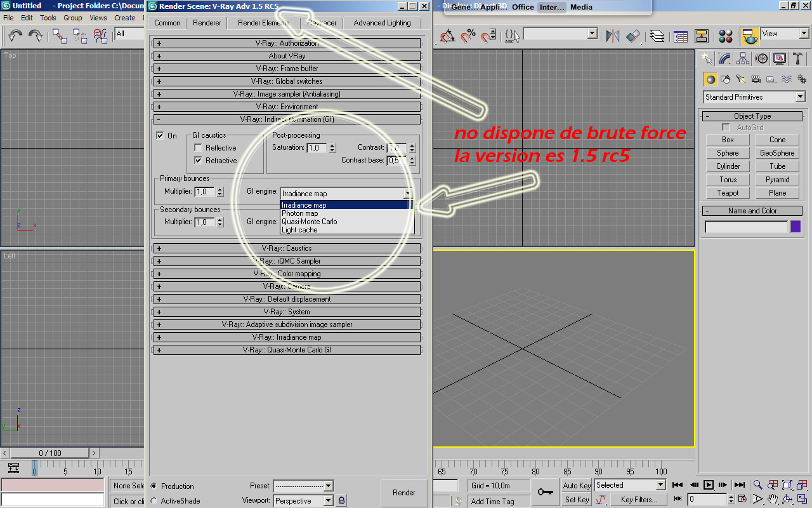Toggle Key Mode with the large key icon
The width and height of the screenshot is (812, 508).
[545, 492]
